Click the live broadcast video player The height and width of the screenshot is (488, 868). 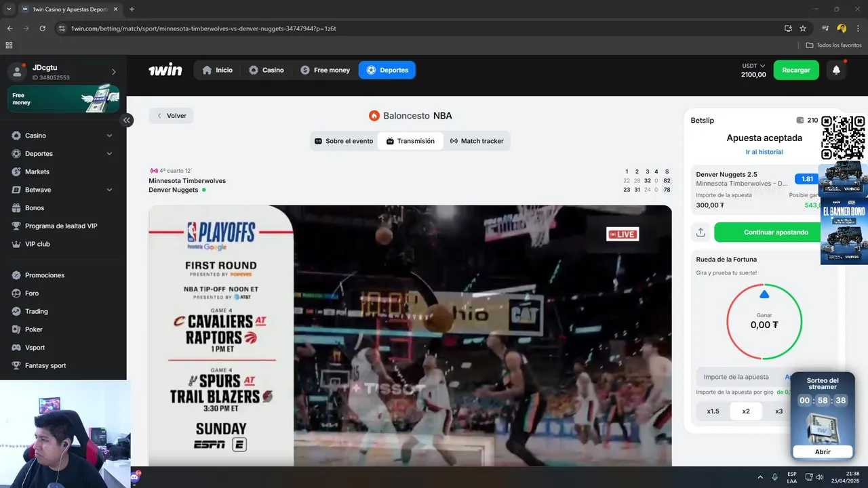coord(410,335)
